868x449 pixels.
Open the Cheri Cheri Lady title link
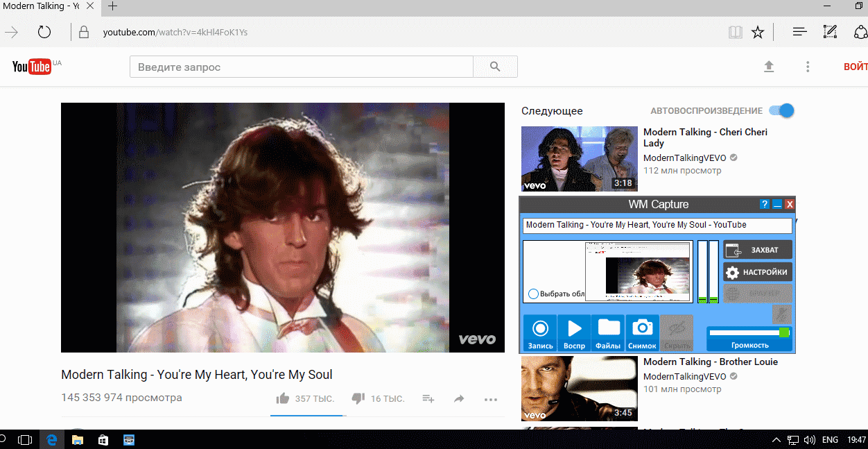pos(705,137)
